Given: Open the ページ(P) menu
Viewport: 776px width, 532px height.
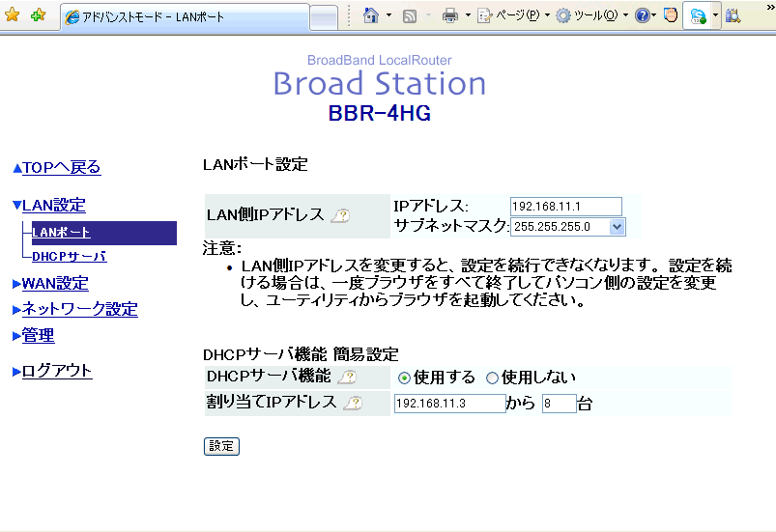Looking at the screenshot, I should 514,15.
